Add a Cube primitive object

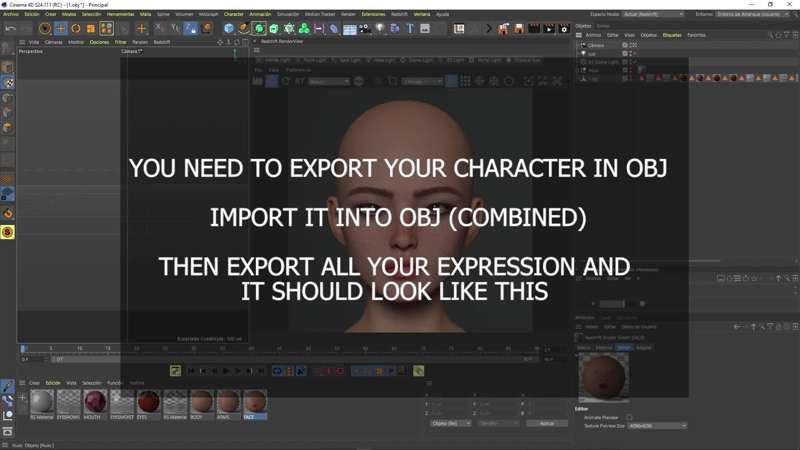[x=228, y=29]
